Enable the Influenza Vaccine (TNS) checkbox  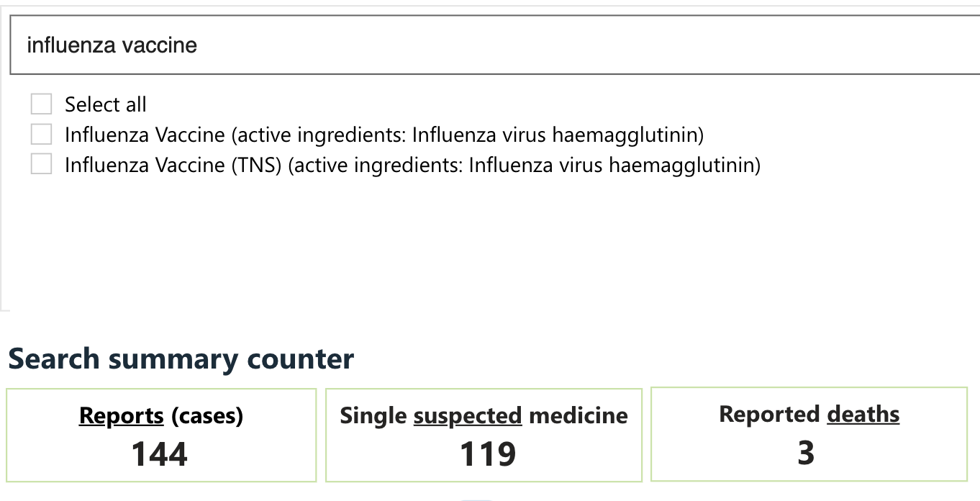42,165
